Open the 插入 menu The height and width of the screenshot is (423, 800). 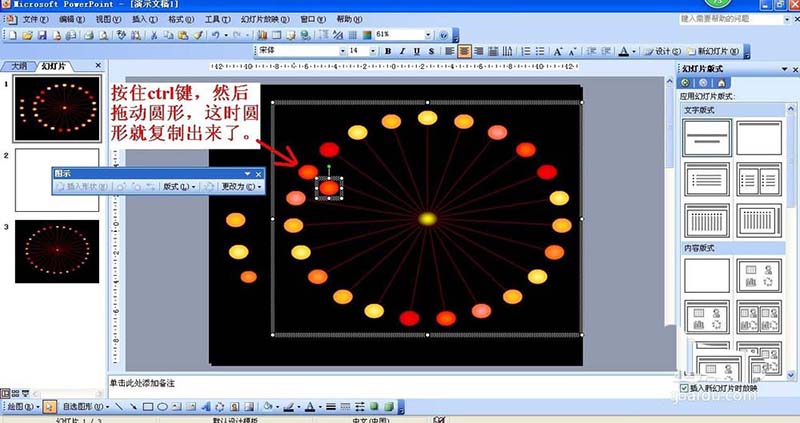[145, 19]
